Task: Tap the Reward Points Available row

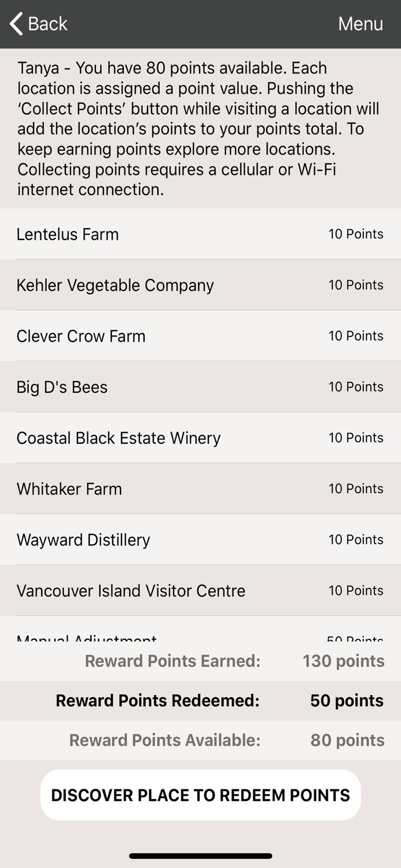Action: [200, 740]
